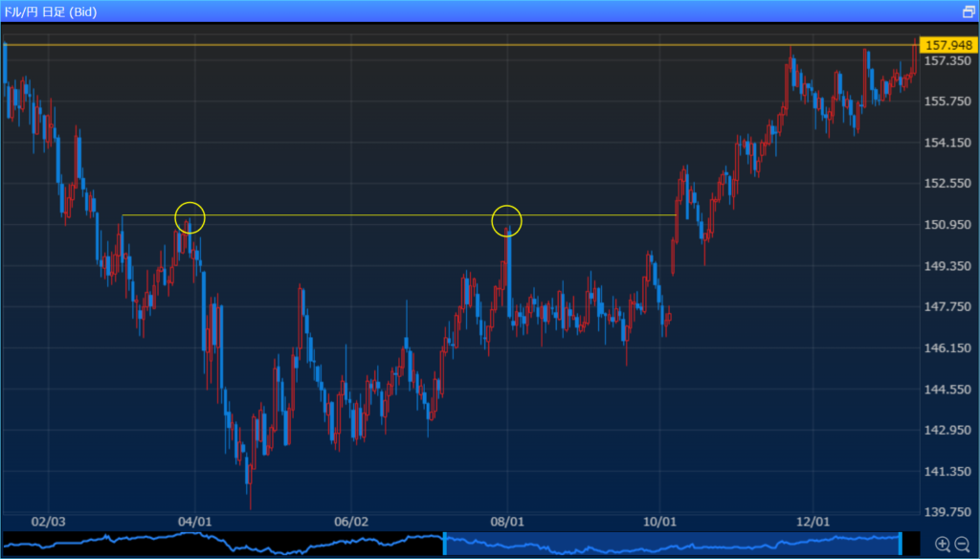Screen dimensions: 980x559
Task: Select the yellow circle marker near 04/01
Action: tap(190, 216)
